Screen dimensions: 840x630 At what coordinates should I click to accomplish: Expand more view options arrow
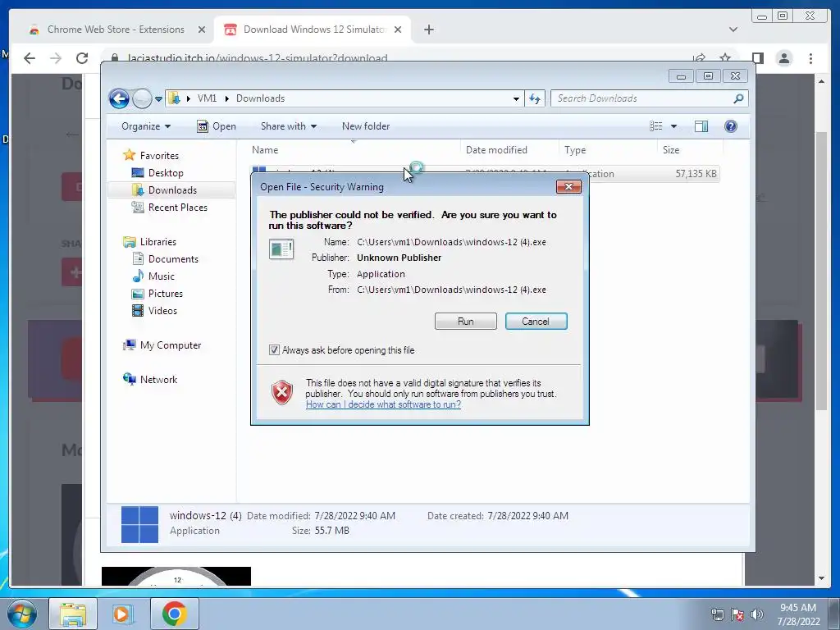tap(674, 126)
